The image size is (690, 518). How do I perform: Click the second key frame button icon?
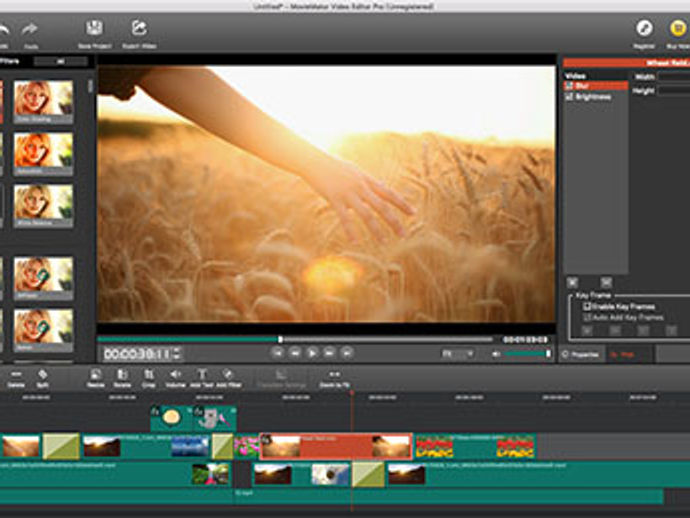[x=615, y=330]
